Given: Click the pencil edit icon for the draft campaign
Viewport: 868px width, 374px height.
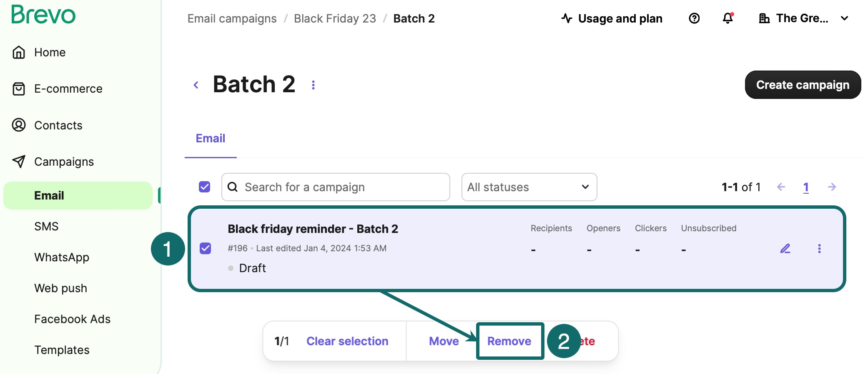Looking at the screenshot, I should pos(785,249).
